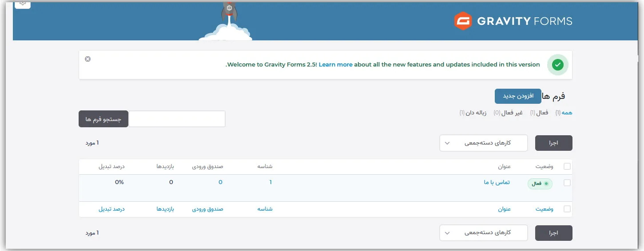Click header column وضعیت

[544, 167]
